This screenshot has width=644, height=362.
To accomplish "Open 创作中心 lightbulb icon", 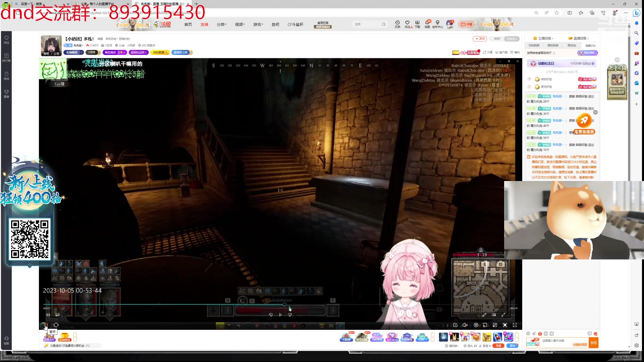I will [x=437, y=24].
